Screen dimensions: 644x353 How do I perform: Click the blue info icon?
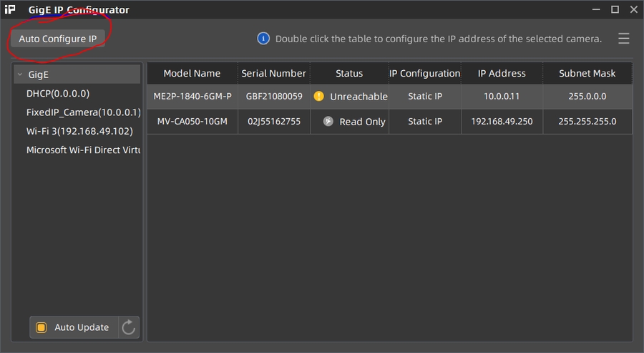coord(263,39)
